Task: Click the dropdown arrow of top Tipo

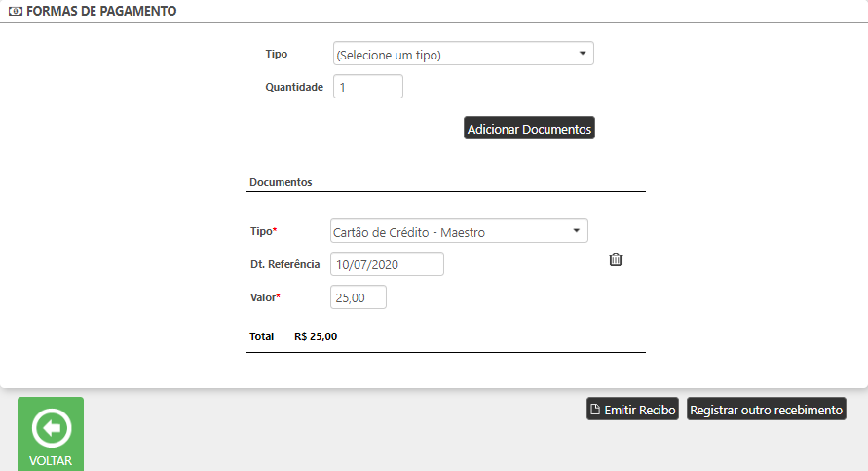Action: click(x=583, y=54)
